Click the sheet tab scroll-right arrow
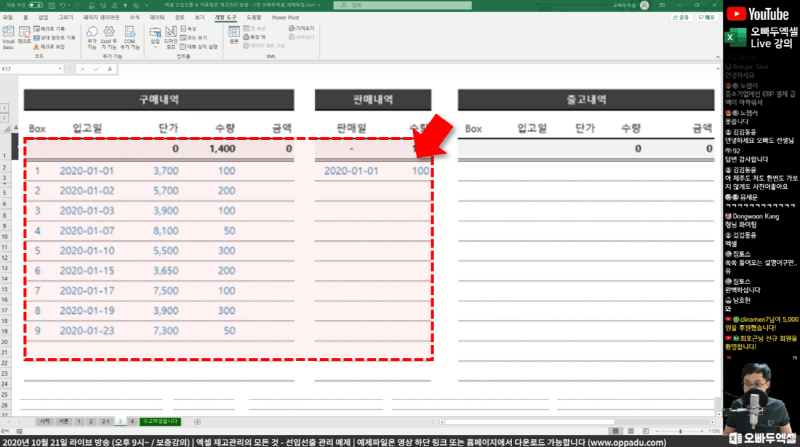This screenshot has width=800, height=447. (20, 421)
